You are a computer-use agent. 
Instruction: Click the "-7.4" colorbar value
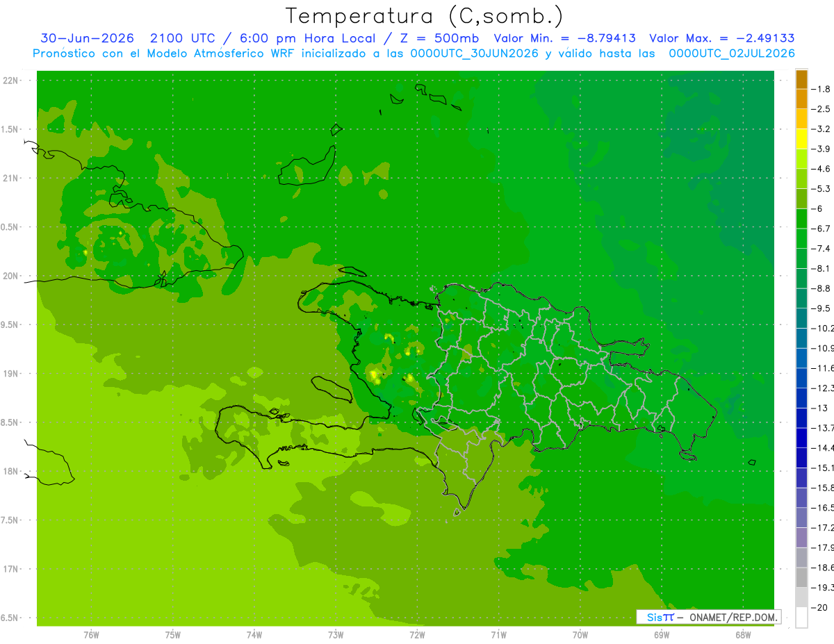click(821, 249)
